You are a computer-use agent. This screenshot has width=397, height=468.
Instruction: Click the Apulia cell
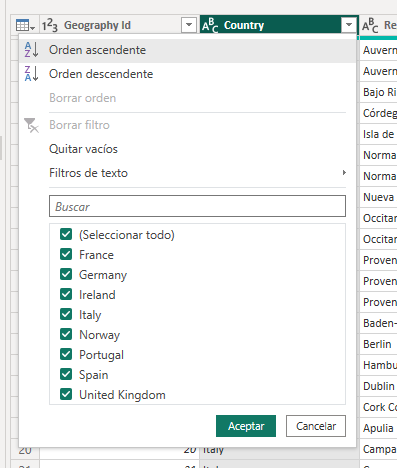379,428
